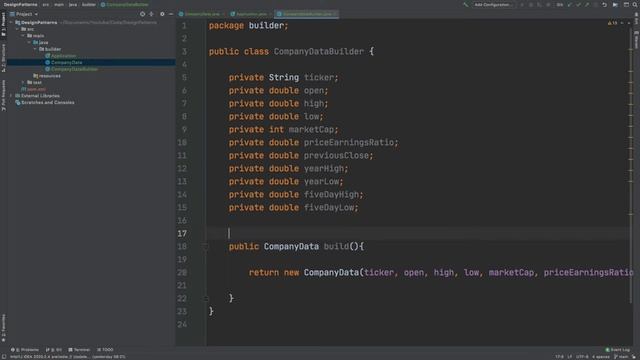Open the Problems tool window
Viewport: 640px width, 360px height.
pos(24,350)
